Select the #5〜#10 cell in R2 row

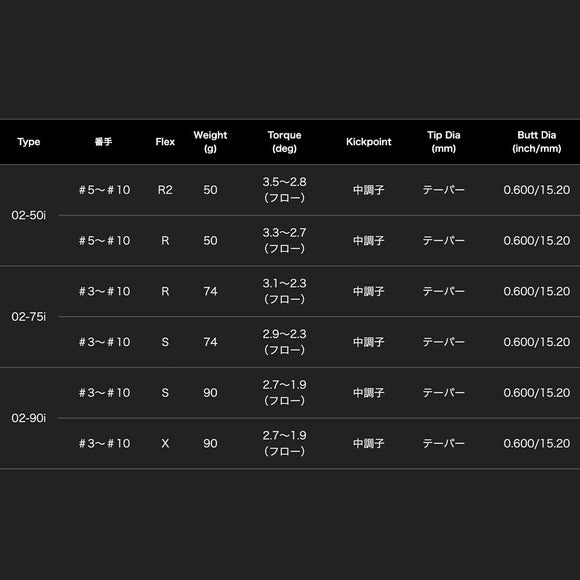[104, 190]
